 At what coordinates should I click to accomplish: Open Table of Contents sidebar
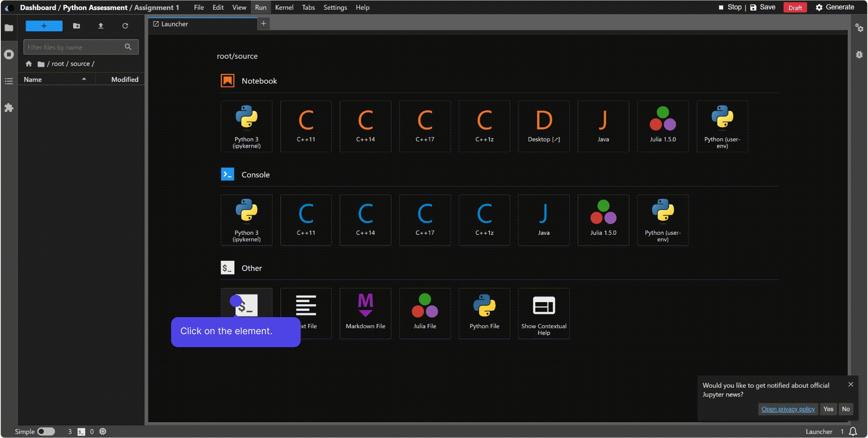pos(9,81)
